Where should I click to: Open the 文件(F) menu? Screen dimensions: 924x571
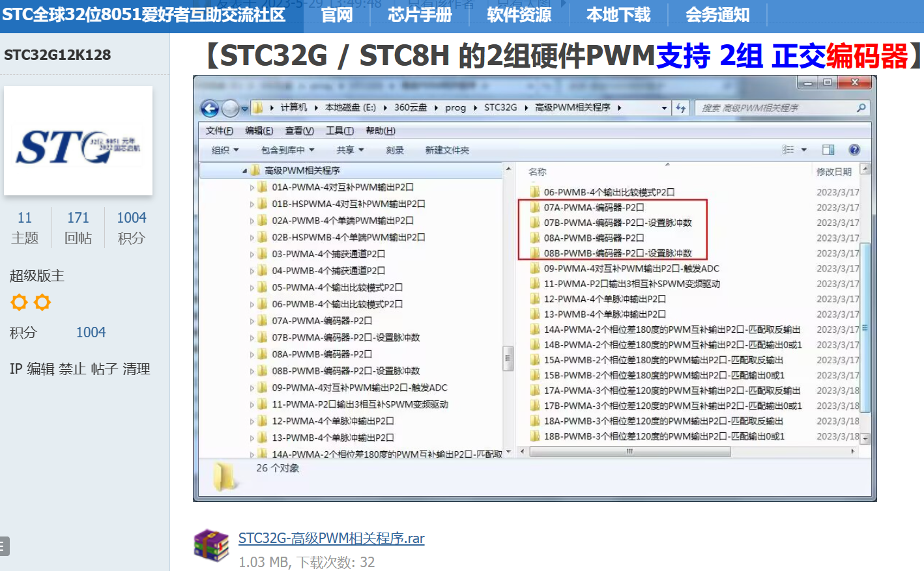pyautogui.click(x=219, y=131)
